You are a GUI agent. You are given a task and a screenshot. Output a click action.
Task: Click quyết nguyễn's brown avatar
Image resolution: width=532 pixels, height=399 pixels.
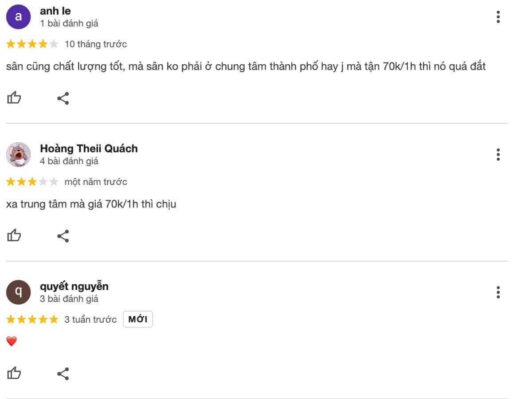pos(18,292)
